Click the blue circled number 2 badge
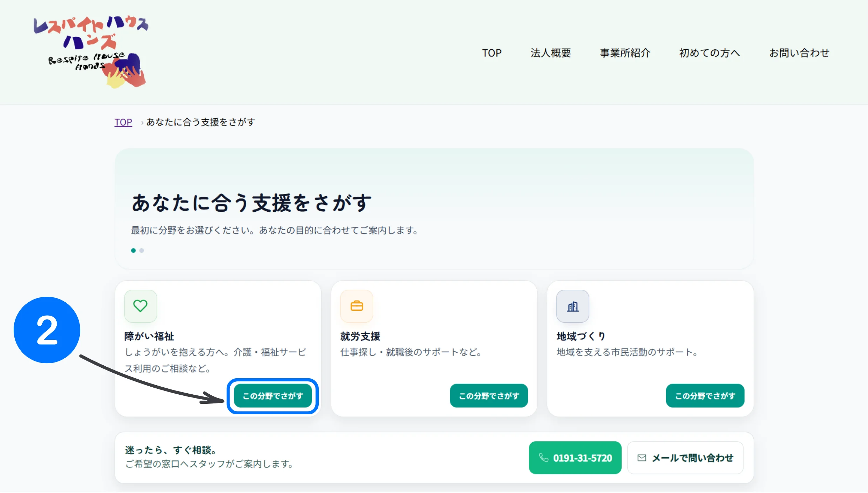The image size is (868, 493). (47, 330)
